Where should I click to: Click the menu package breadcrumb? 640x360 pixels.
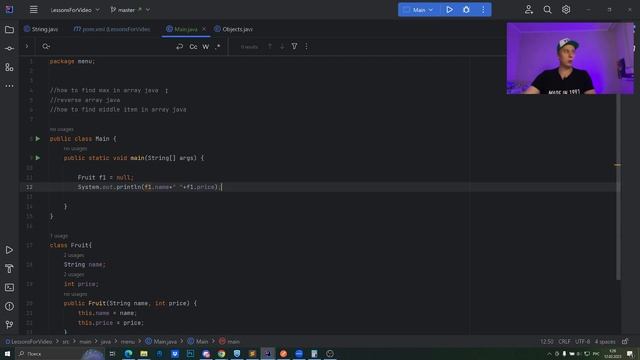tap(127, 341)
